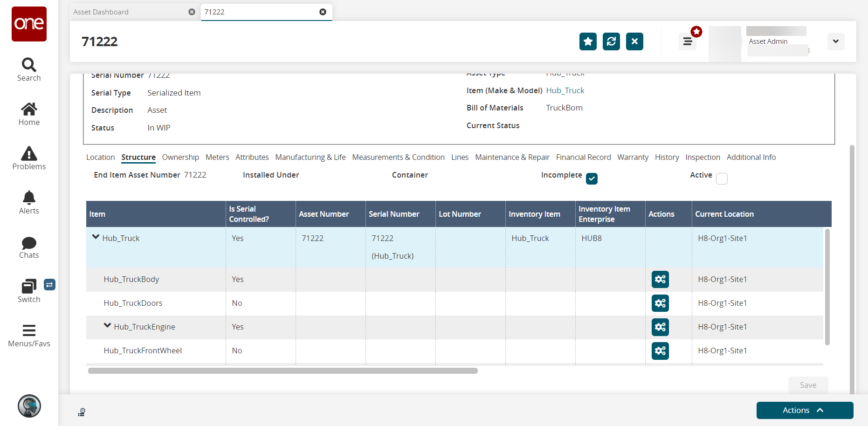Open the Hub_Truck item link
This screenshot has height=426, width=868.
coord(565,90)
